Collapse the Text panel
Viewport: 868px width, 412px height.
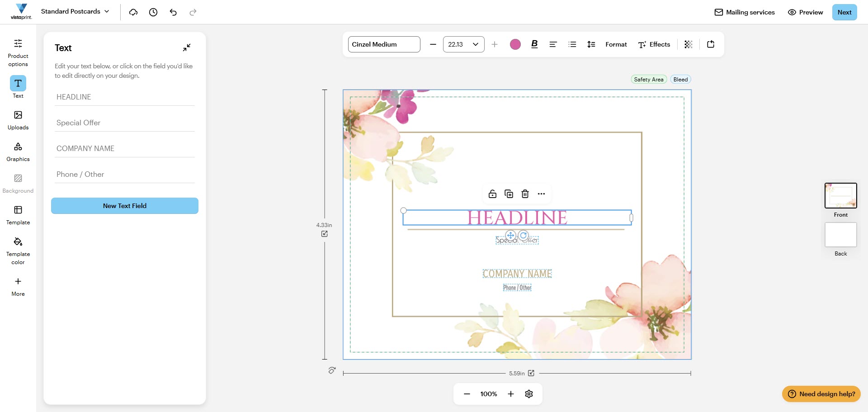click(187, 47)
